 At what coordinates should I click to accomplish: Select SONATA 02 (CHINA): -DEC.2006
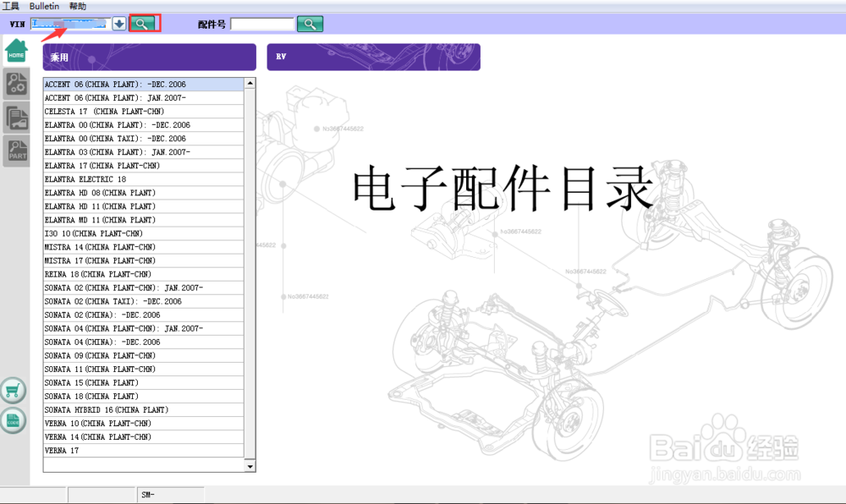point(144,315)
